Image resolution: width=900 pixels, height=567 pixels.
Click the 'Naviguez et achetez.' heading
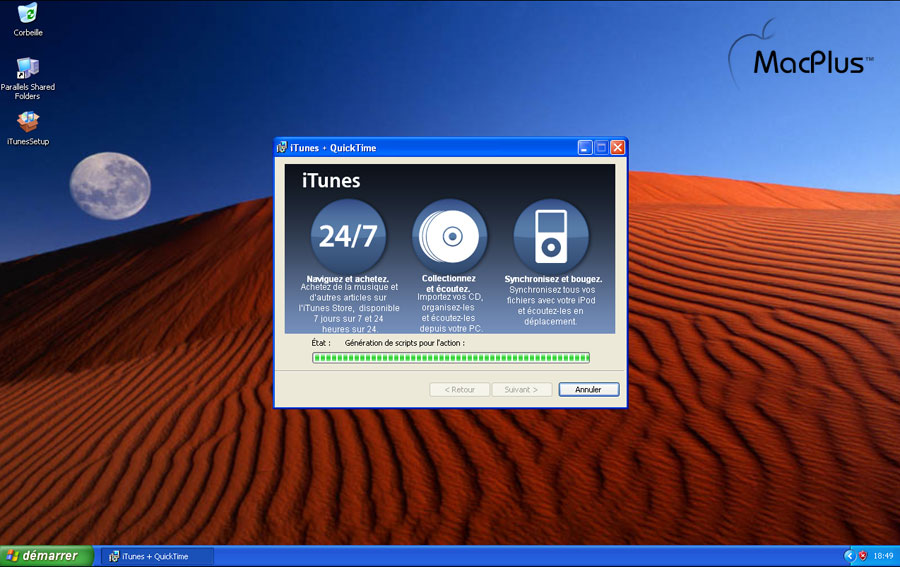coord(347,279)
